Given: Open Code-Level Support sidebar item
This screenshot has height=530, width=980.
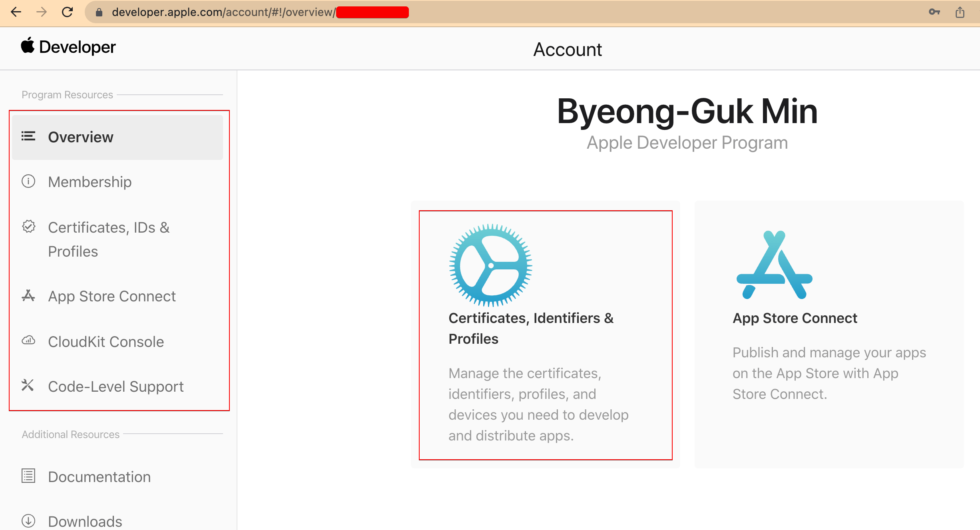Looking at the screenshot, I should pyautogui.click(x=118, y=387).
